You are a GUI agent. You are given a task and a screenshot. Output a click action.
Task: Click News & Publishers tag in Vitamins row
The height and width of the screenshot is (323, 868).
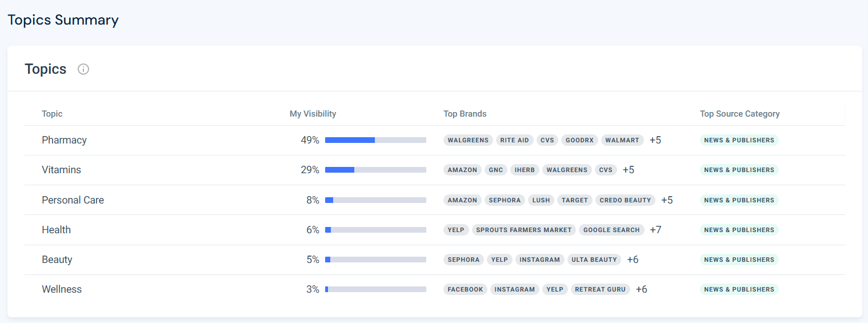click(x=739, y=170)
